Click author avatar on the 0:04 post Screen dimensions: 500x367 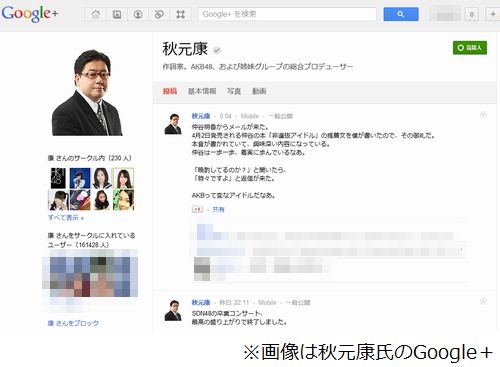click(173, 124)
